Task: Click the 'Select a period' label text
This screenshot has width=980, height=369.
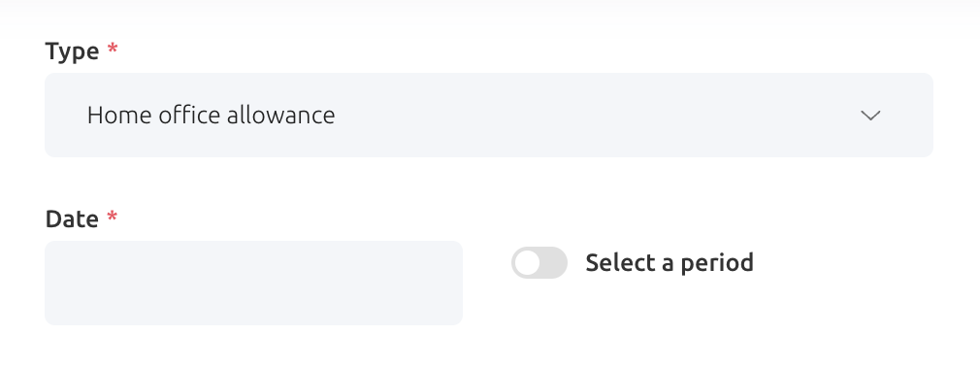Action: 670,263
